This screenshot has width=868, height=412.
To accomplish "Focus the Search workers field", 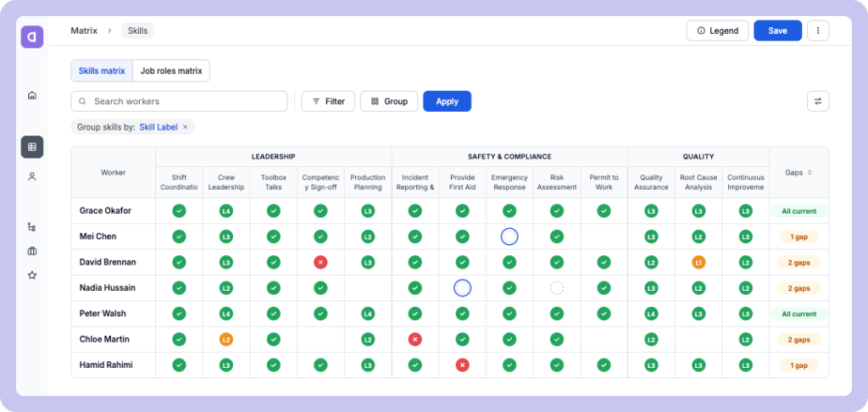I will tap(180, 102).
